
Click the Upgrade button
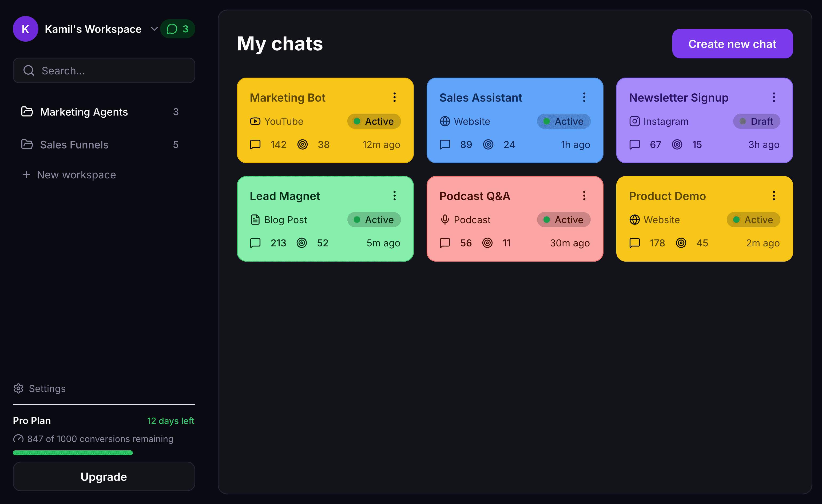click(104, 477)
